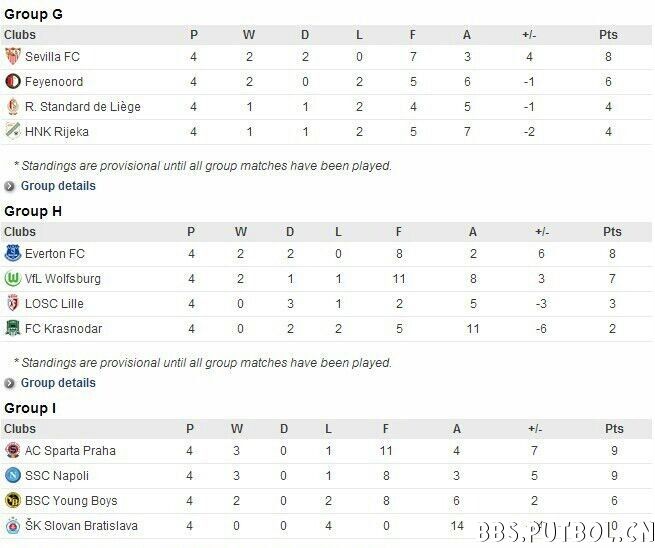Click the Pts header in Group G
Viewport: 655px width, 548px height.
[x=608, y=35]
